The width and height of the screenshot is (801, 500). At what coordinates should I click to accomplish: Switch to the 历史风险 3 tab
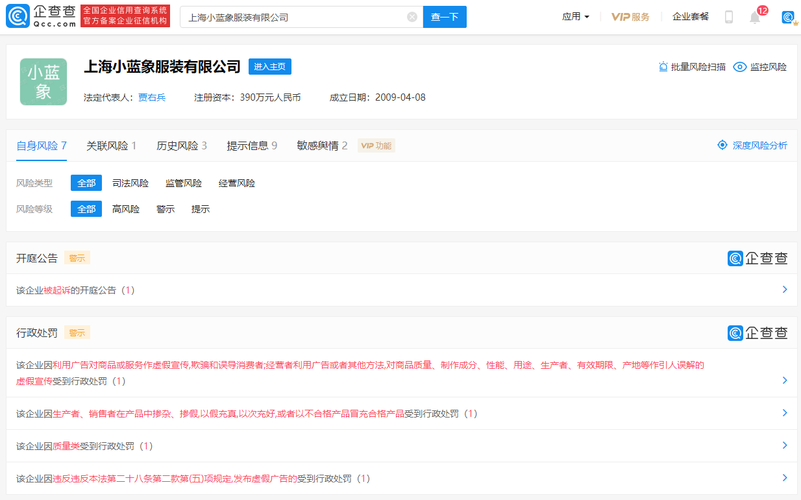(x=181, y=146)
